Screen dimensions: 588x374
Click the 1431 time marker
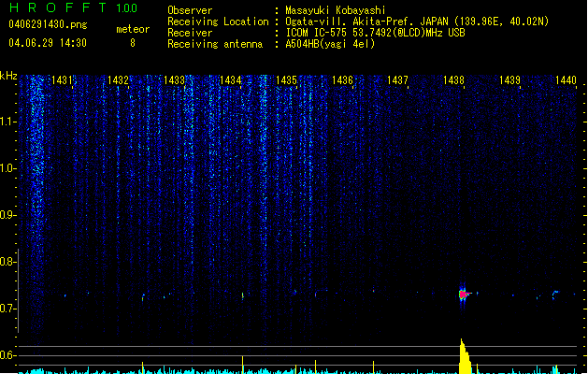(x=62, y=80)
